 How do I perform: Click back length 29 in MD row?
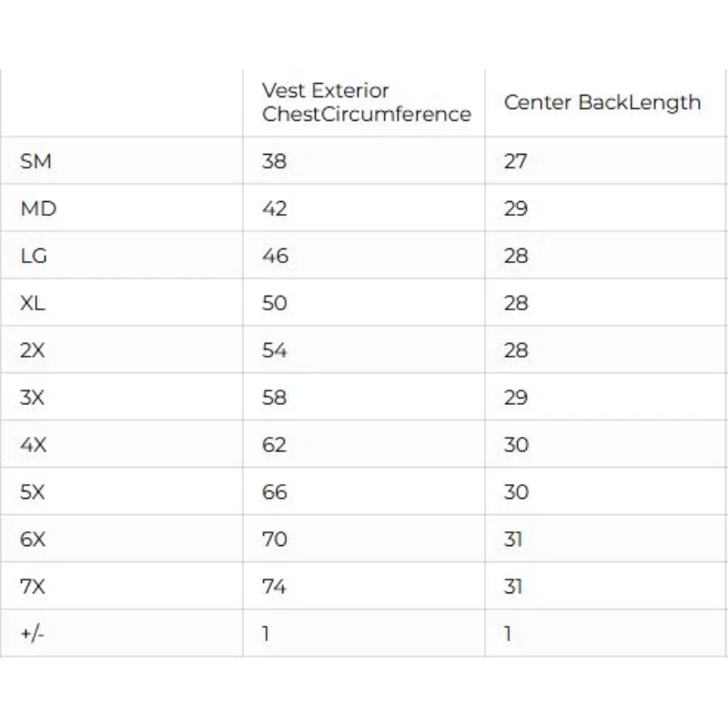pos(516,208)
